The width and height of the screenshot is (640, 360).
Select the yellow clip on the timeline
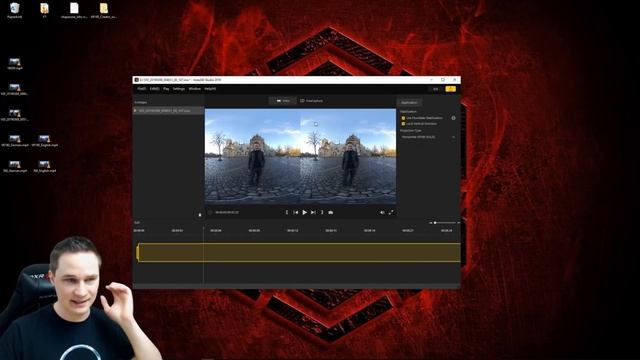pos(299,252)
